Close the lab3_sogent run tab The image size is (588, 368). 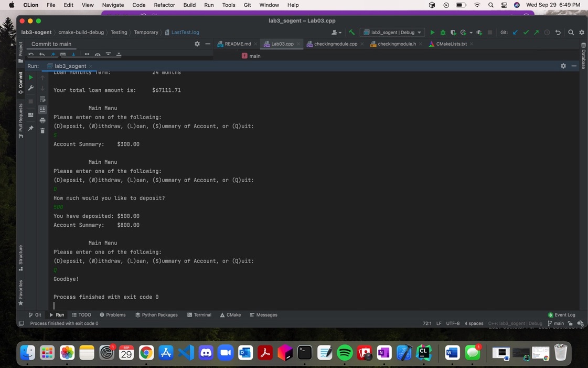tap(91, 66)
